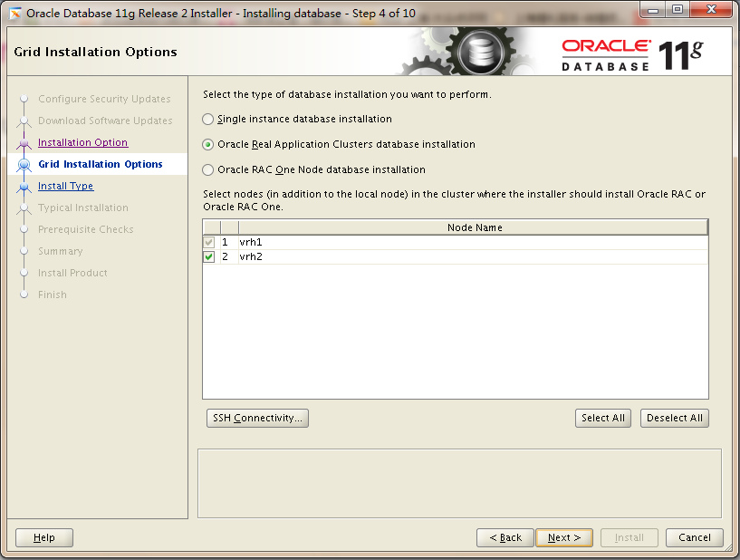Click the Deselect All button
The height and width of the screenshot is (560, 740).
pos(675,419)
